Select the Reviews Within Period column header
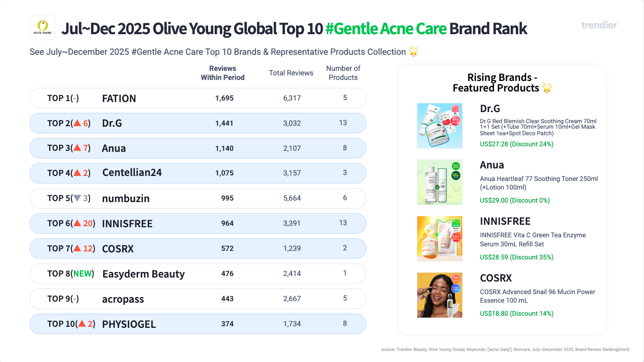The height and width of the screenshot is (362, 644). pyautogui.click(x=223, y=73)
